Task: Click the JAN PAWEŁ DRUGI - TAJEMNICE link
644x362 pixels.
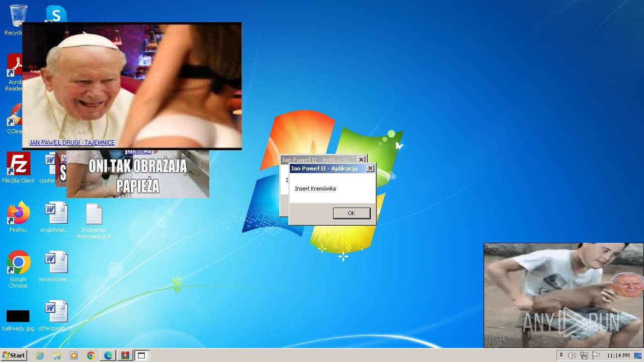Action: [72, 143]
